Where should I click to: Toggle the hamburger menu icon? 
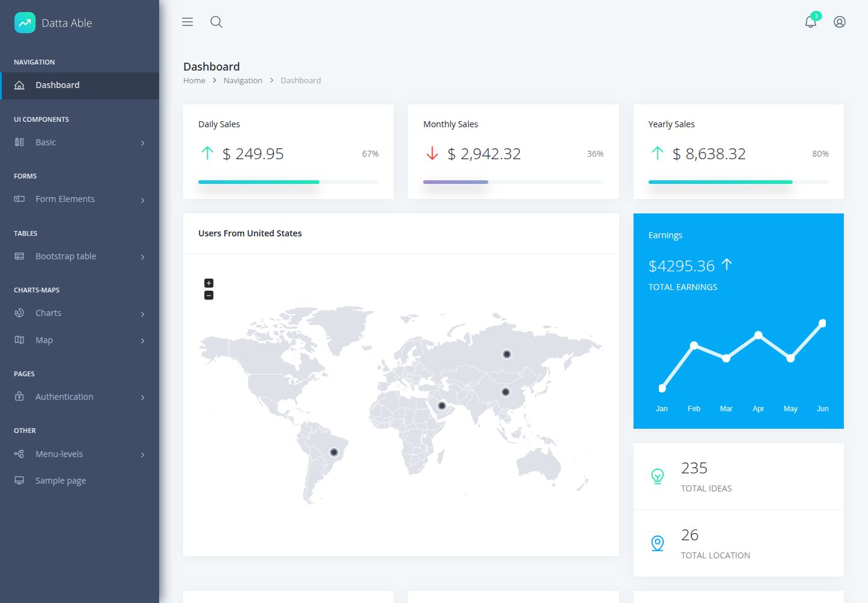[x=187, y=22]
